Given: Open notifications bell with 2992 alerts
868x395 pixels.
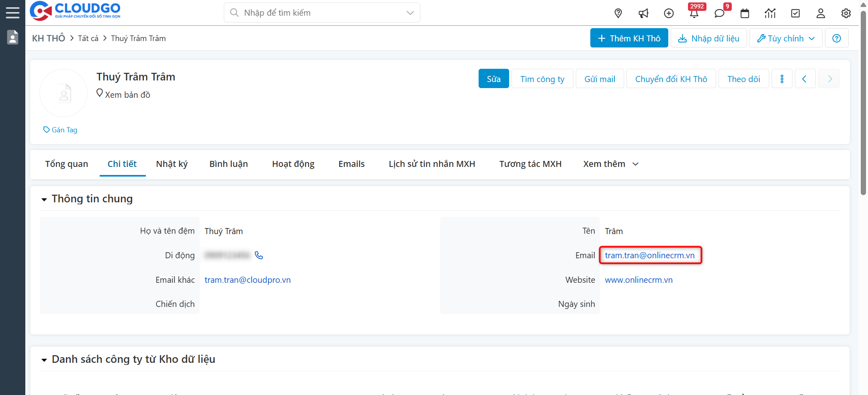Looking at the screenshot, I should (x=694, y=13).
